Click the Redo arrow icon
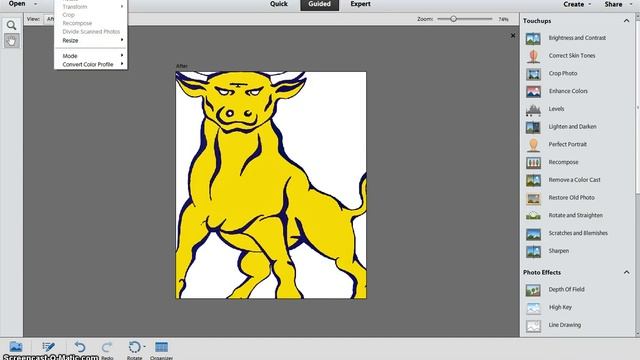The image size is (640, 360). 107,347
